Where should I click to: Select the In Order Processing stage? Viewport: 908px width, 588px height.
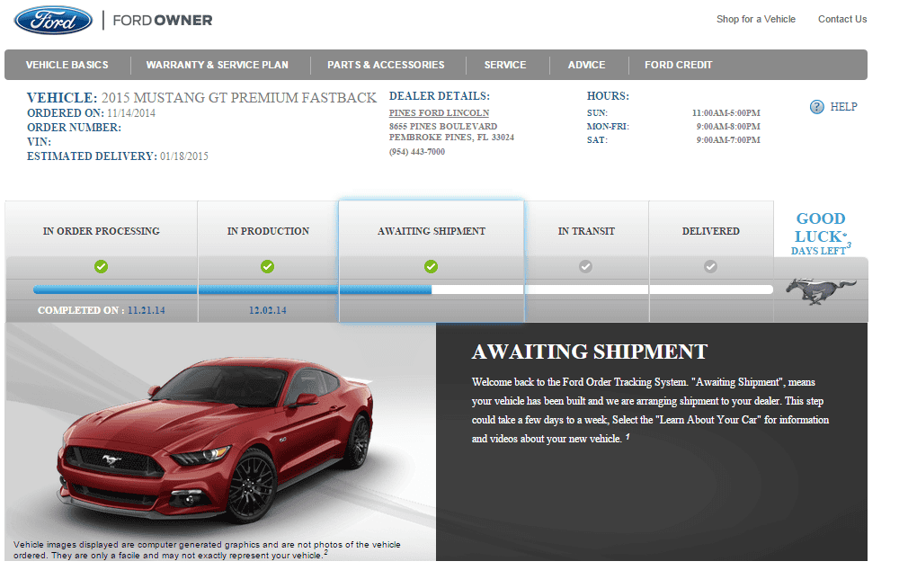click(102, 231)
